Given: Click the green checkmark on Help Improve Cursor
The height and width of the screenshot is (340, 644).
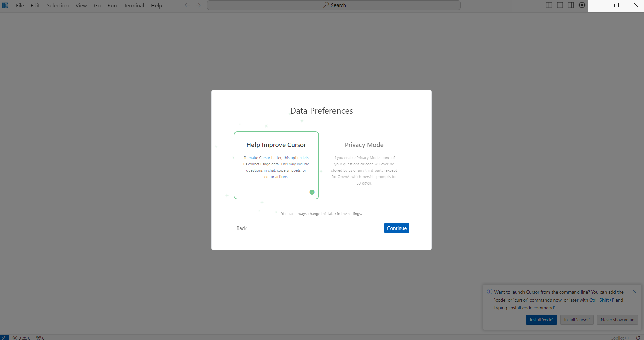Looking at the screenshot, I should tap(312, 192).
